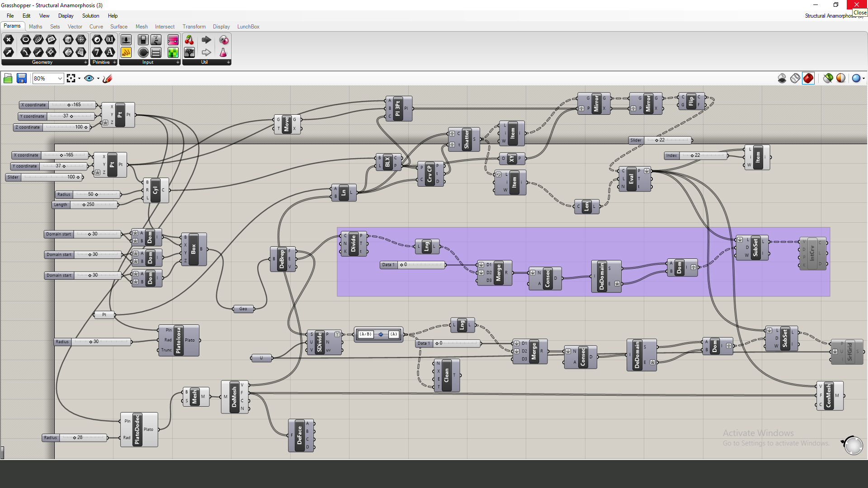This screenshot has width=868, height=488.
Task: Select the Vector parameter arrow icon
Action: pyautogui.click(x=9, y=52)
